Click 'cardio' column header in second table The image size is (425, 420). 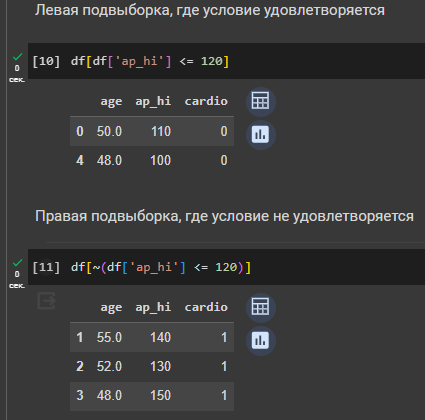coord(206,307)
